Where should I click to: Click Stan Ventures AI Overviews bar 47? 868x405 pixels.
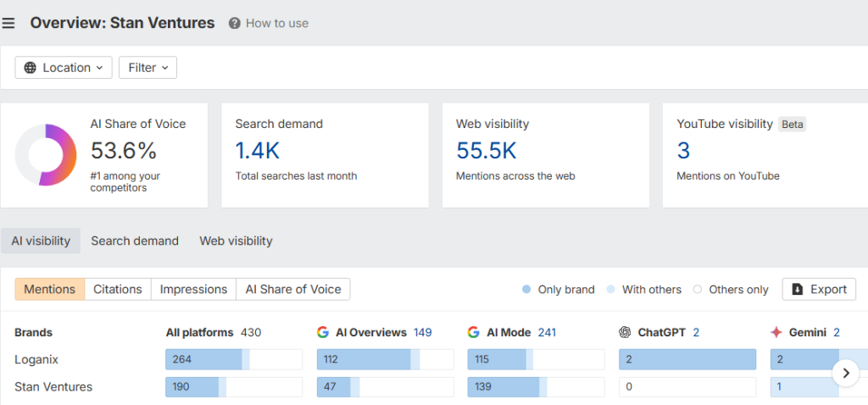coord(386,386)
